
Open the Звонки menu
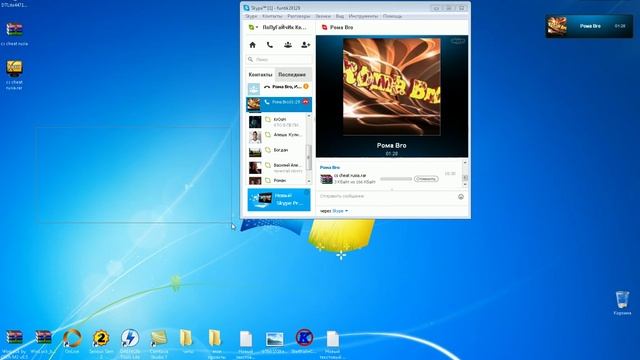tap(323, 16)
